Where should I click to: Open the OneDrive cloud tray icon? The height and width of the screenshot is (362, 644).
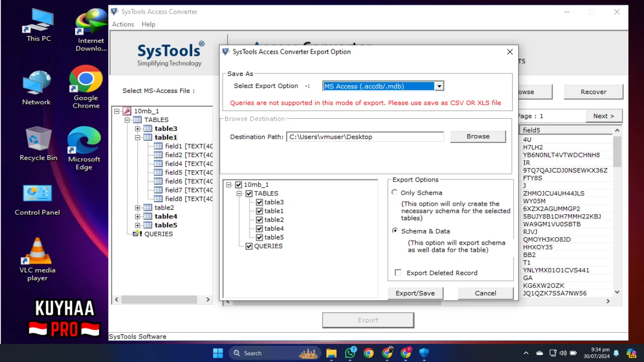540,353
